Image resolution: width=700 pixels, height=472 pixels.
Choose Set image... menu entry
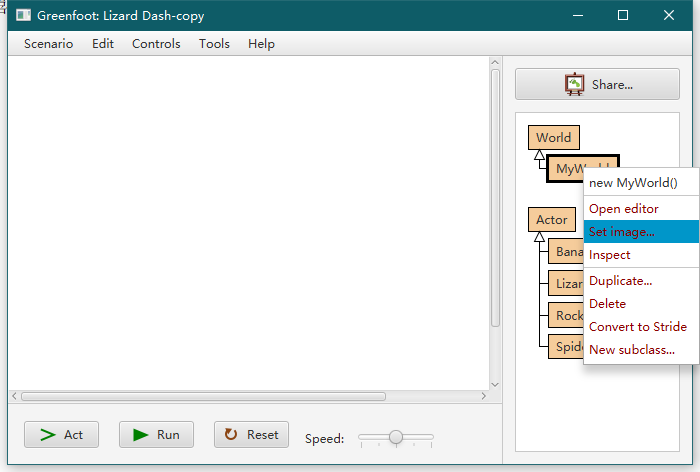click(641, 232)
